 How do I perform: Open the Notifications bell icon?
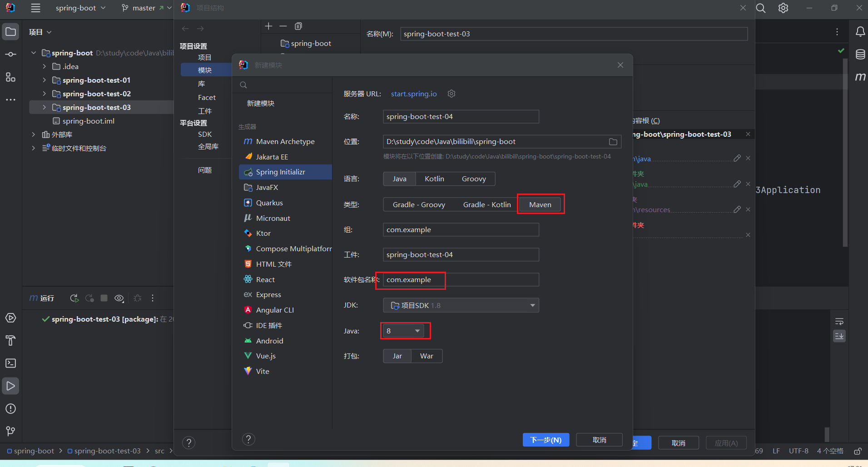click(x=860, y=32)
